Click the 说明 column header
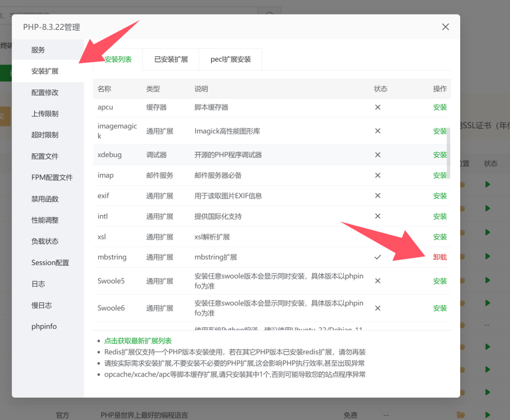The height and width of the screenshot is (420, 510). (201, 89)
